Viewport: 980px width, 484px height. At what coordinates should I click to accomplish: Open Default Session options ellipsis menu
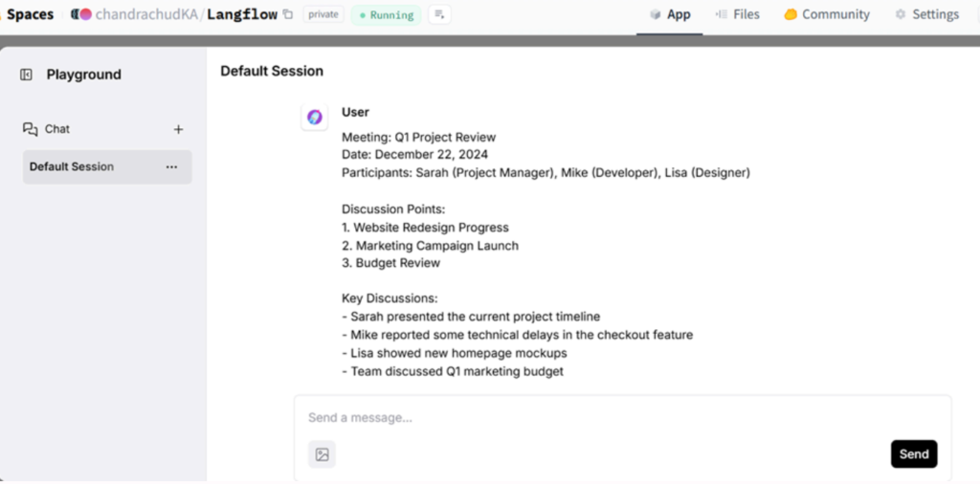pos(171,166)
